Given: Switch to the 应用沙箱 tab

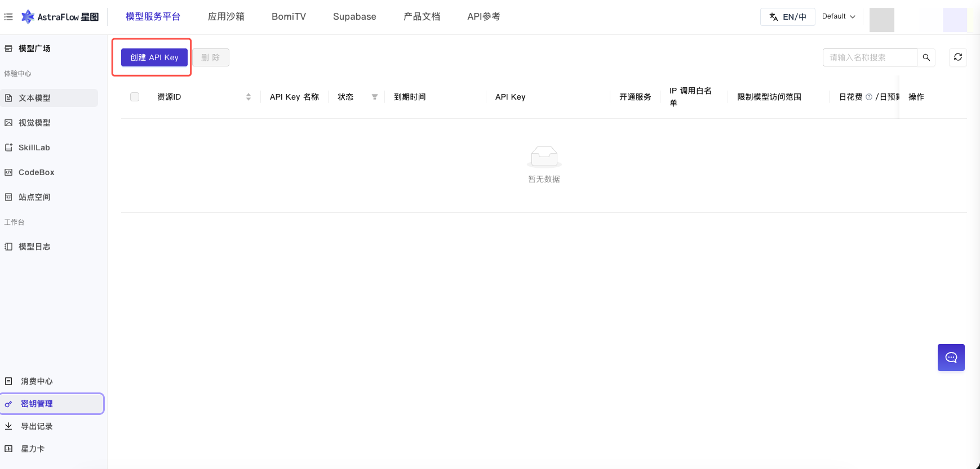Looking at the screenshot, I should point(226,17).
